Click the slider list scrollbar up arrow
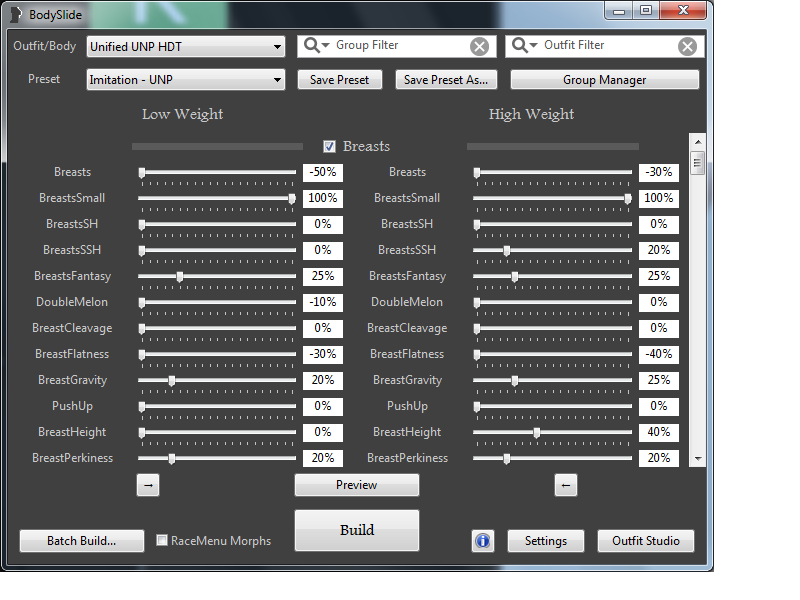Image resolution: width=800 pixels, height=600 pixels. pos(697,141)
